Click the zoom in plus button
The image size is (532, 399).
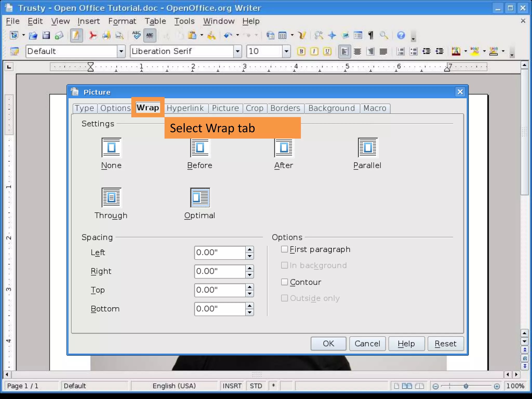497,386
